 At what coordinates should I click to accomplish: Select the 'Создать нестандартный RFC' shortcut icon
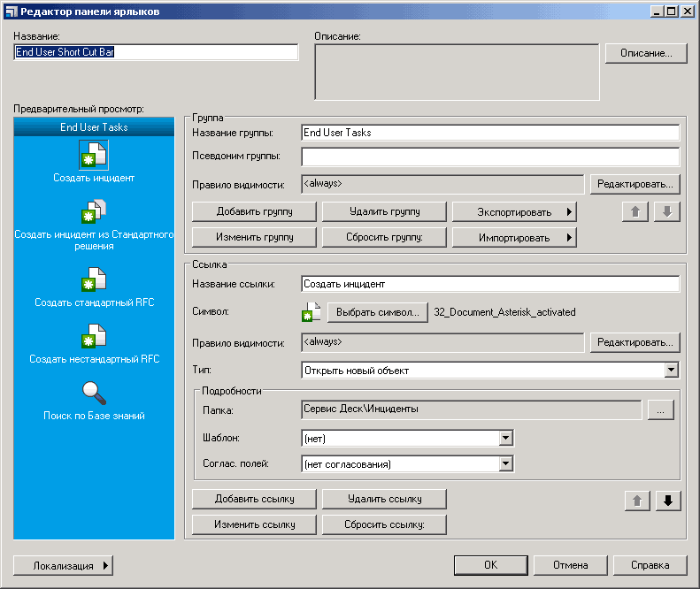(x=94, y=336)
